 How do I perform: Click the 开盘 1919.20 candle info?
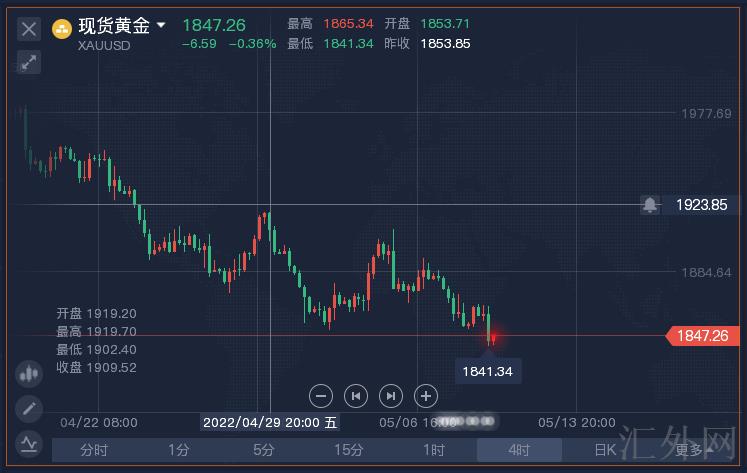(97, 313)
